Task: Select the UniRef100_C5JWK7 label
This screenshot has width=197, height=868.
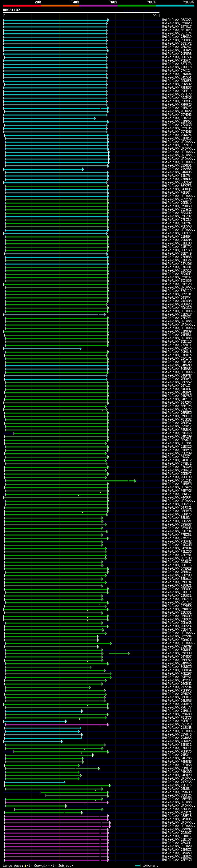Action: (x=177, y=561)
